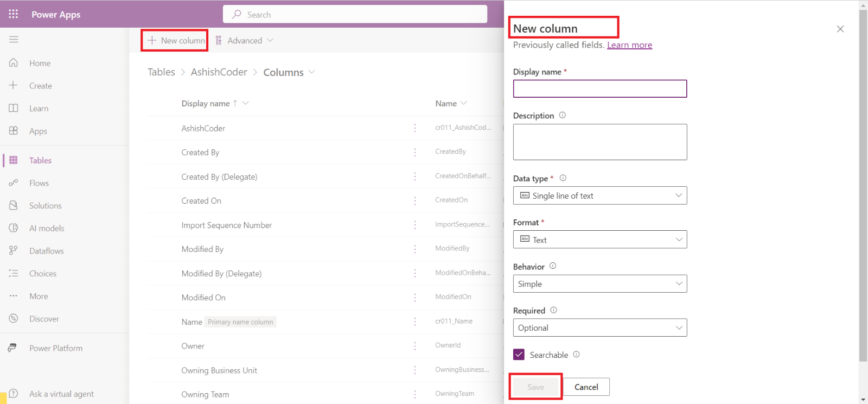Open the Format dropdown showing Text
Screen dimensions: 868x404
point(599,239)
